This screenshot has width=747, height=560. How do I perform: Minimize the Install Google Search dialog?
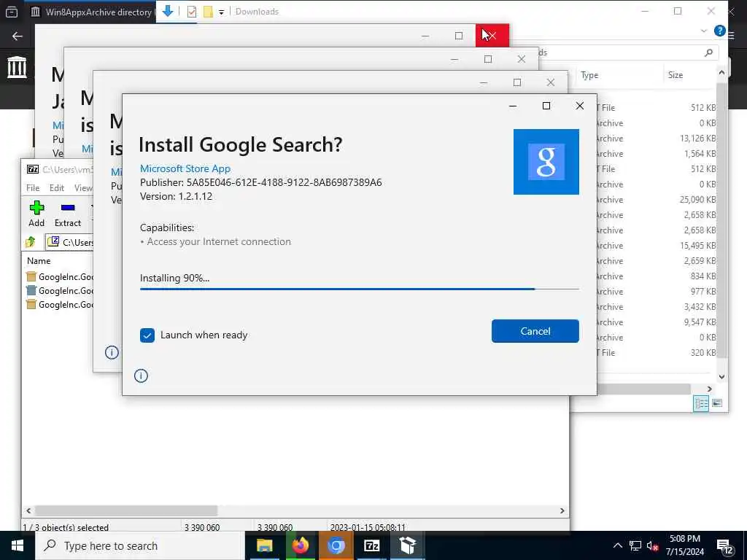(x=513, y=106)
